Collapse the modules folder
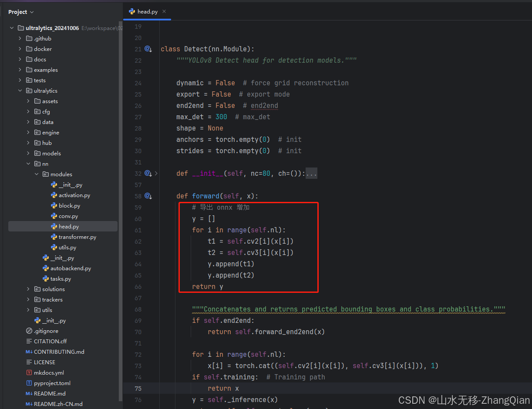 click(37, 174)
